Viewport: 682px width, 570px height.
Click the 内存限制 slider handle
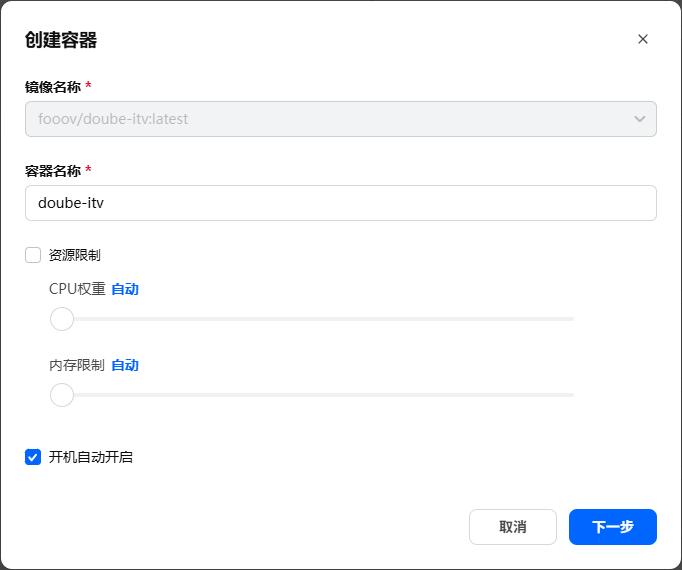pyautogui.click(x=62, y=395)
